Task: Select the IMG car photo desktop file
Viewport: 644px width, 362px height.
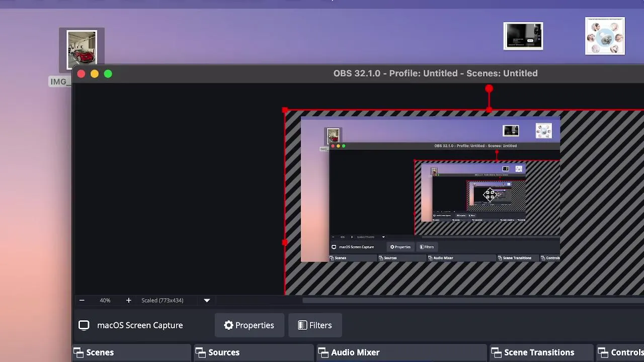Action: [82, 50]
